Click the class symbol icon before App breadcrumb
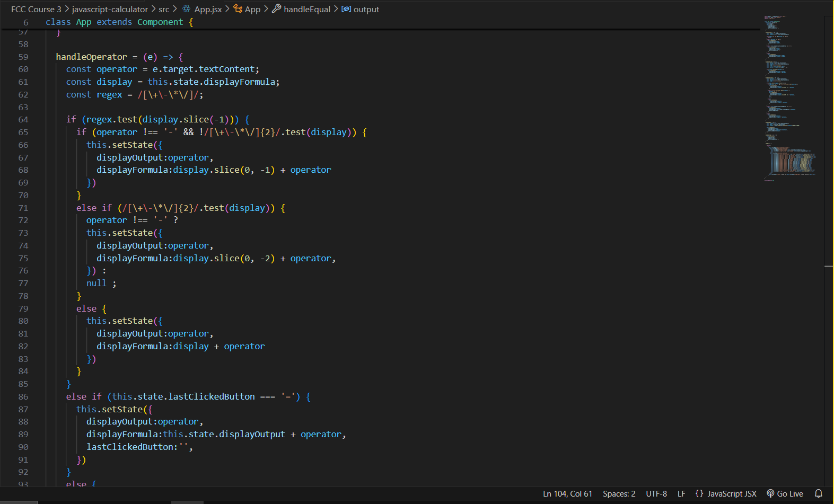The width and height of the screenshot is (834, 504). pyautogui.click(x=238, y=9)
